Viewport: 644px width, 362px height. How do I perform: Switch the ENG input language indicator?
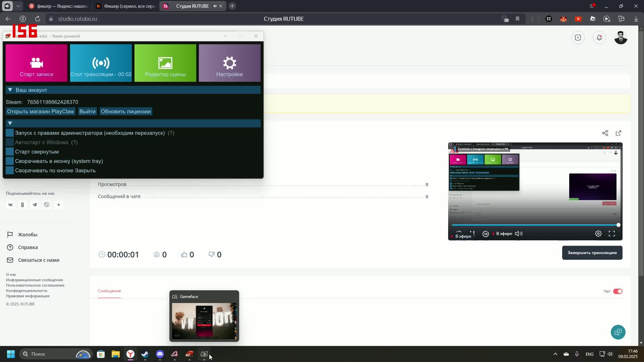(x=589, y=354)
